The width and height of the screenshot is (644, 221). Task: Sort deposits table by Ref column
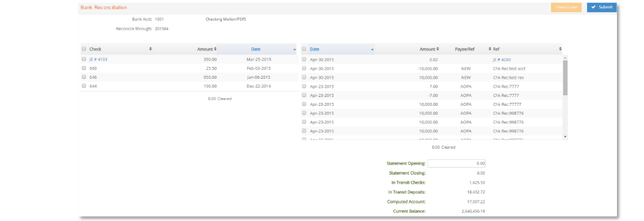[x=528, y=49]
